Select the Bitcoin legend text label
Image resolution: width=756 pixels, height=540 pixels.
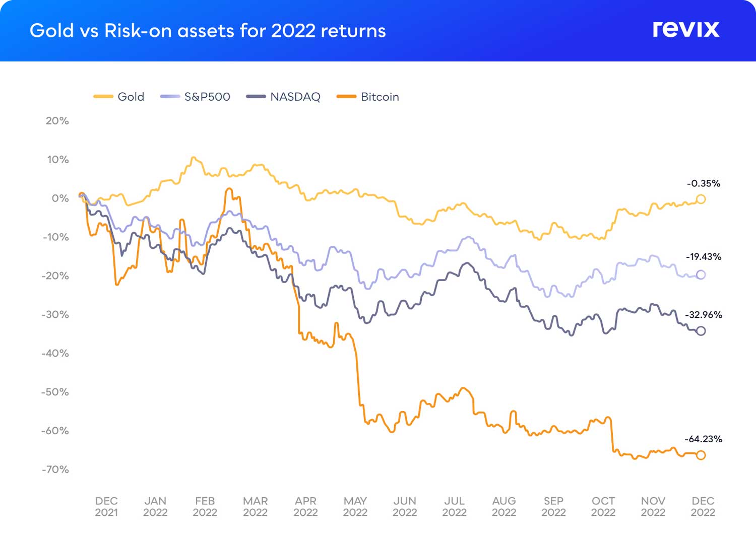[x=380, y=97]
